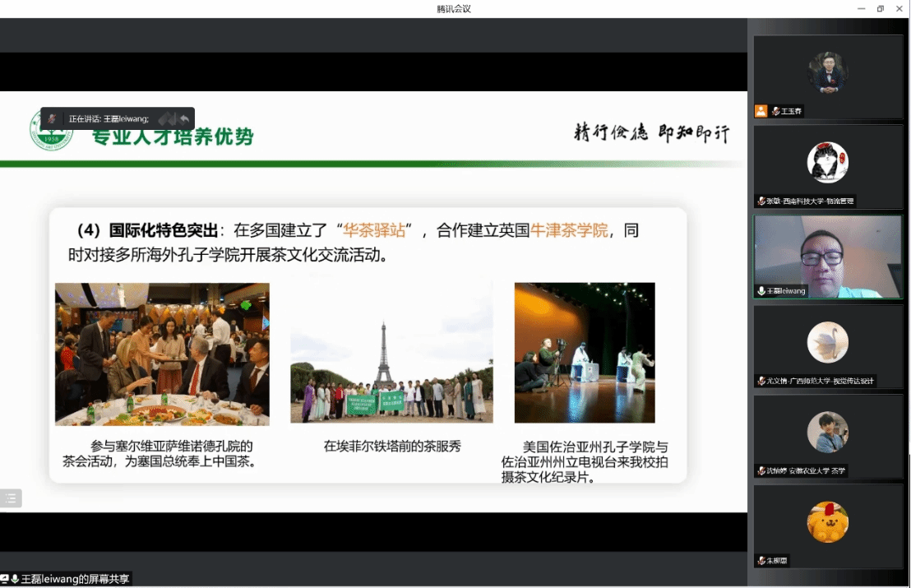The height and width of the screenshot is (588, 911).
Task: Click the green microphone icon on 王磊leiwang's tile
Action: [761, 291]
